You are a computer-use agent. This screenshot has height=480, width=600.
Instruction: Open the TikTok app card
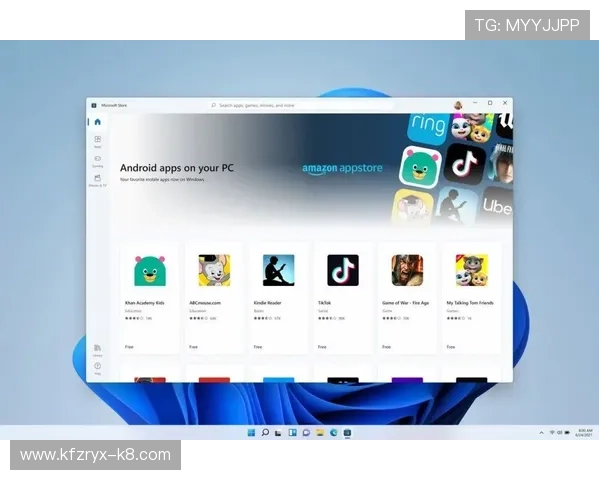(343, 297)
